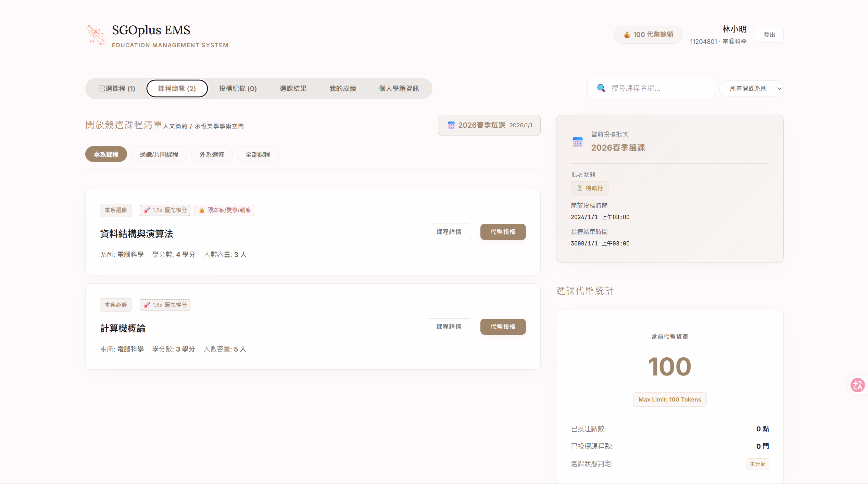Image resolution: width=868 pixels, height=484 pixels.
Task: Click the 限本系/雙修/輔系 restriction tag
Action: coord(225,210)
